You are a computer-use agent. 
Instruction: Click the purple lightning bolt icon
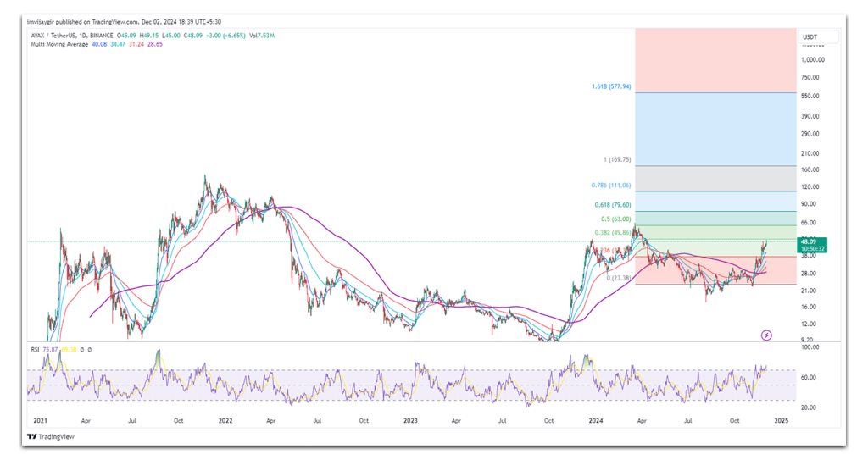point(766,335)
